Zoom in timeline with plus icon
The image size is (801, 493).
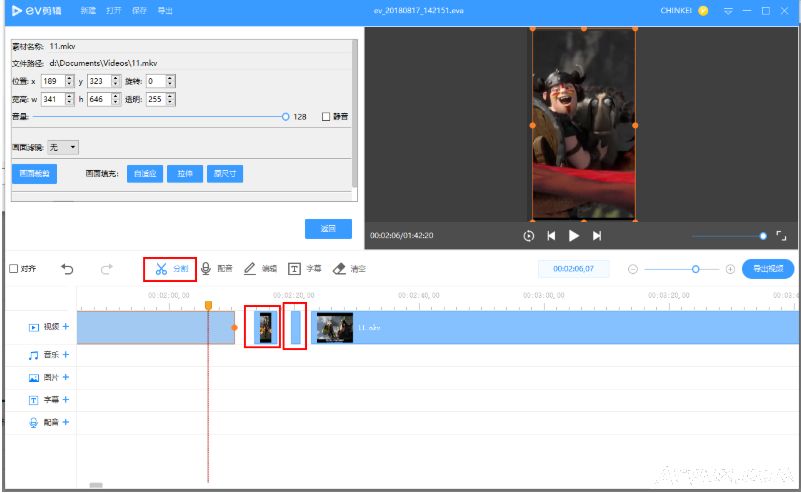pos(730,269)
